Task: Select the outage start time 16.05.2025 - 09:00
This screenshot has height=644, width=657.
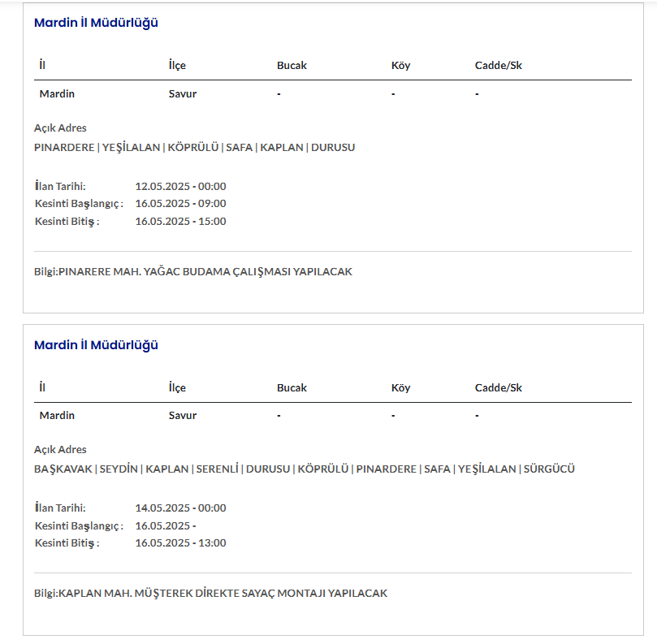Action: coord(180,203)
